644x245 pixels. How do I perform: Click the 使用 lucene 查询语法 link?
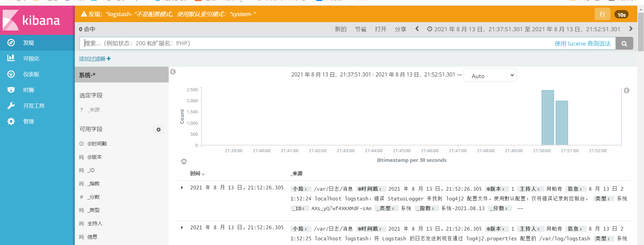point(583,44)
